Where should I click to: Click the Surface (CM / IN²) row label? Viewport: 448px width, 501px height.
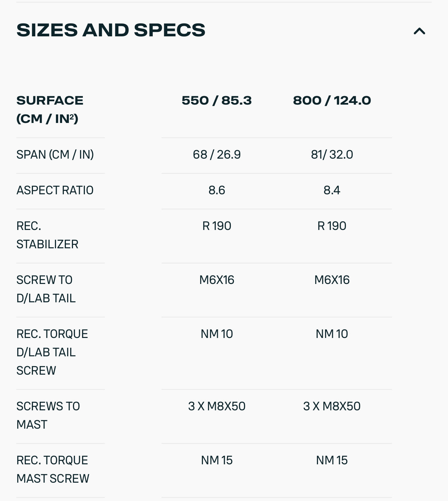(x=50, y=109)
